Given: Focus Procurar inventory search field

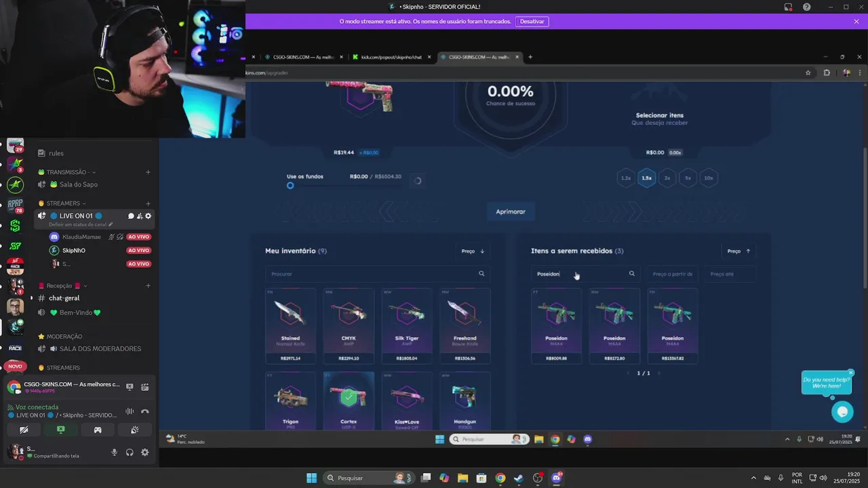Looking at the screenshot, I should (378, 274).
